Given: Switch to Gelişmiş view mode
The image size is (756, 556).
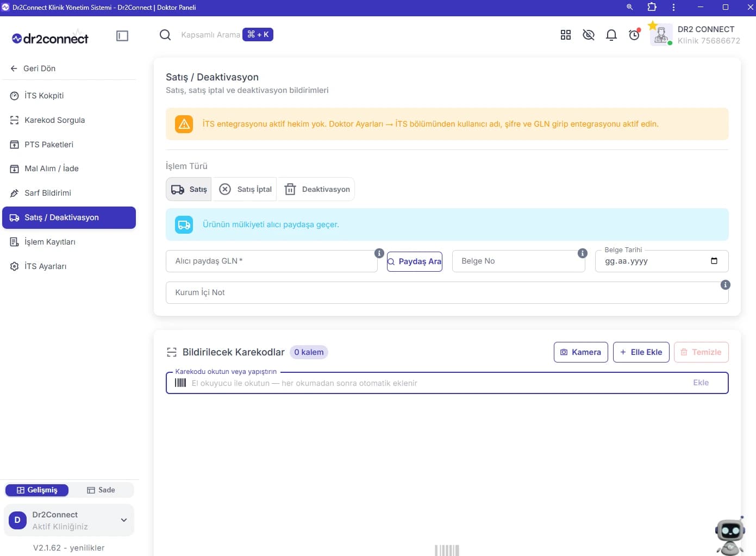Looking at the screenshot, I should pos(37,490).
